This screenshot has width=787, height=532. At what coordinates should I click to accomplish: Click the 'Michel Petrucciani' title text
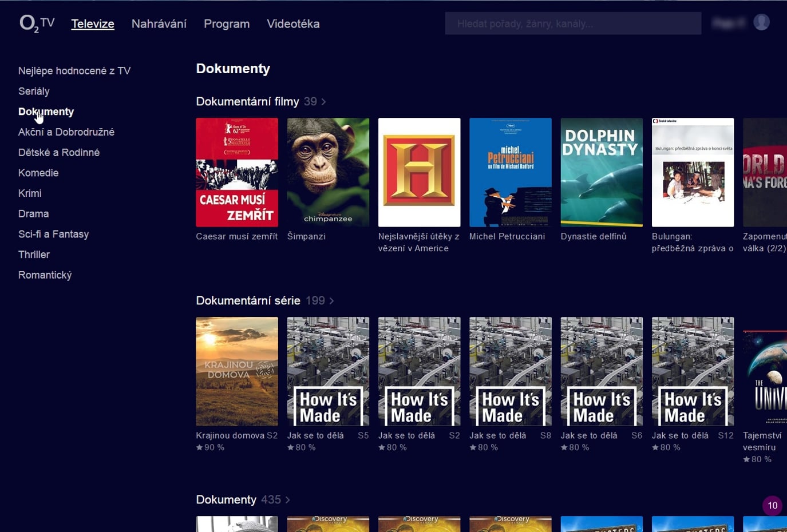pos(507,236)
